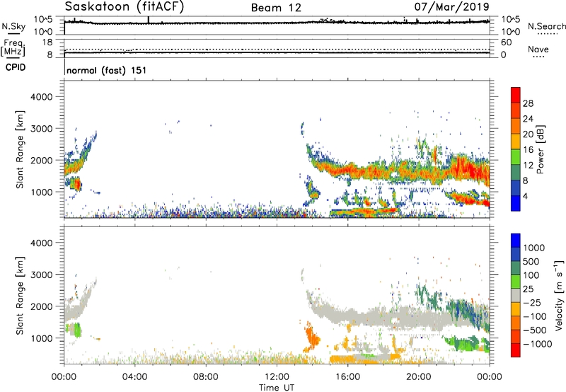Click the "Saskatoon (fitACF)" plot title
This screenshot has height=392, width=566.
(x=125, y=7)
